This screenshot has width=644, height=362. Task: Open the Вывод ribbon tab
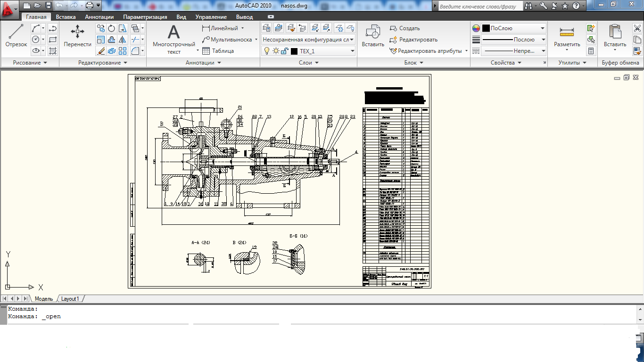point(244,17)
